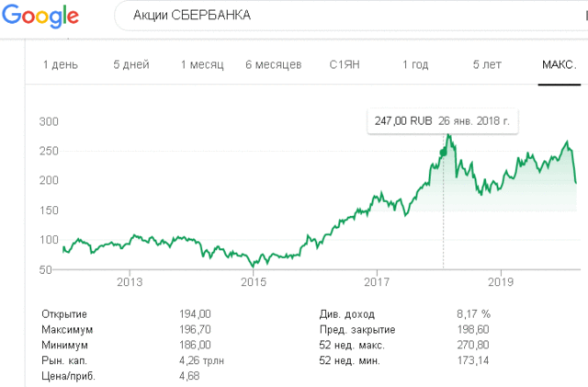Click the Google logo
Viewport: 588px width, 387px height.
point(40,17)
